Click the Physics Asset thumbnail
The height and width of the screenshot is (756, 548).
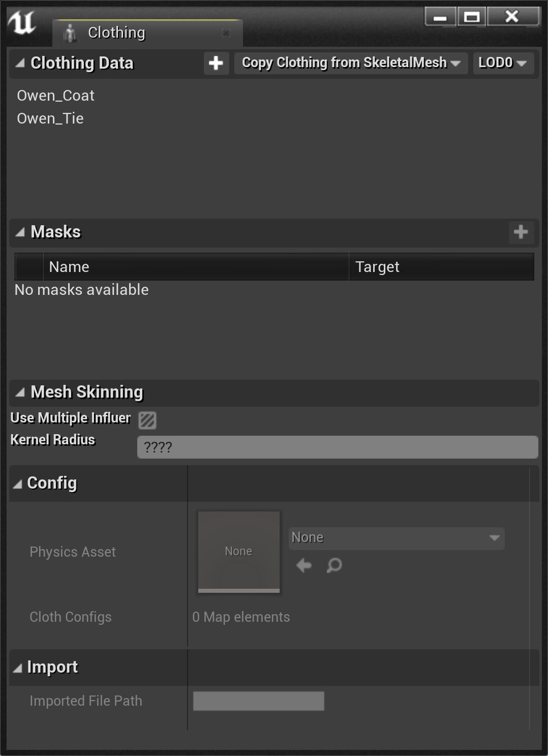tap(239, 552)
